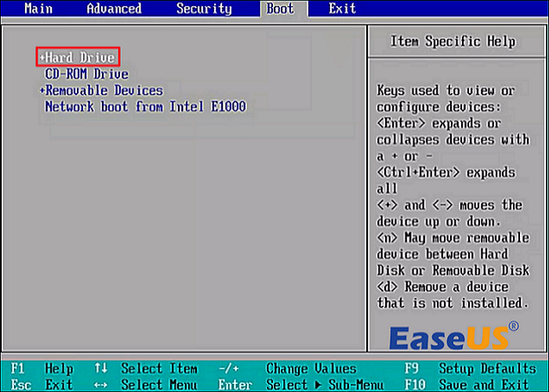Viewport: 549px width, 392px height.
Task: Select the Boot tab
Action: pyautogui.click(x=280, y=9)
